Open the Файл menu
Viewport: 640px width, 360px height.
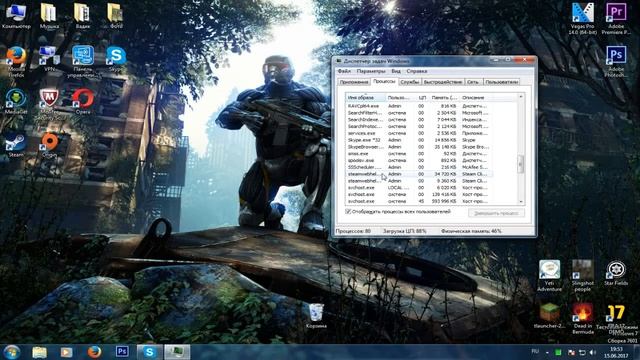pyautogui.click(x=344, y=71)
